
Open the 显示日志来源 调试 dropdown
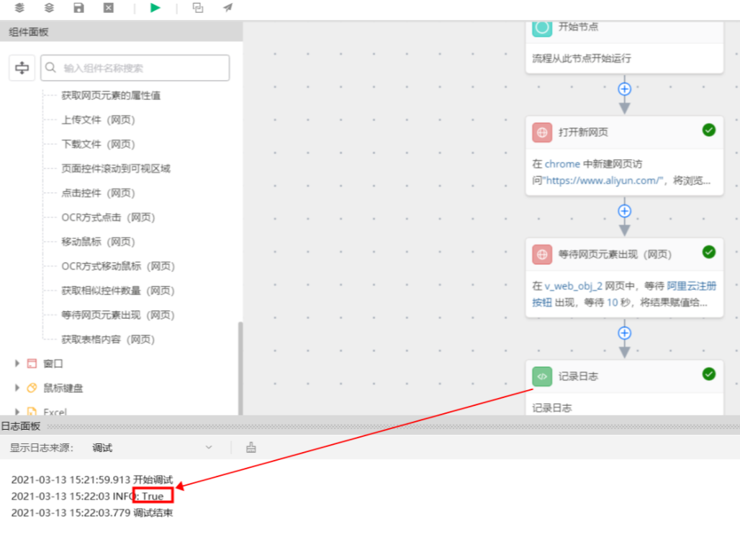(x=152, y=448)
